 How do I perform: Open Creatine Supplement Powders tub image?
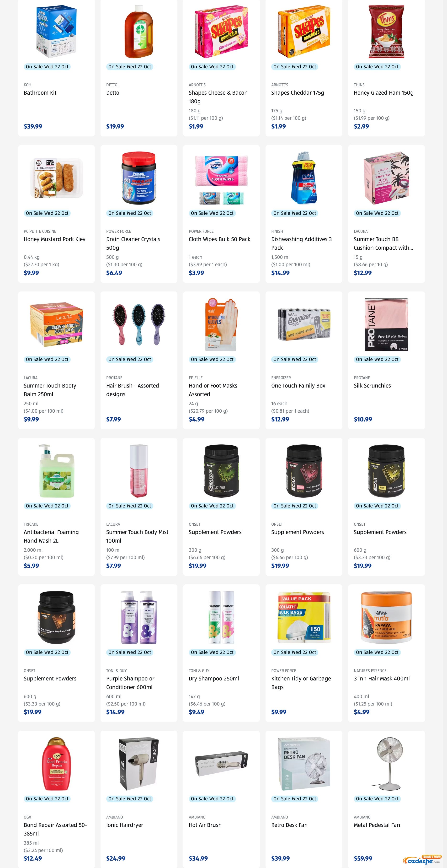pos(221,471)
